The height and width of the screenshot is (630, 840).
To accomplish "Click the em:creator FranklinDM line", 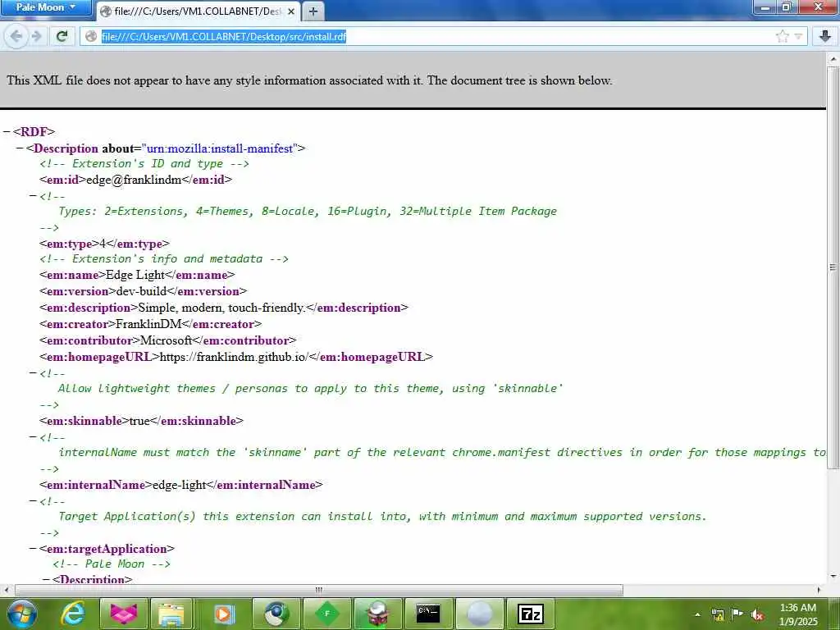I will coord(151,324).
